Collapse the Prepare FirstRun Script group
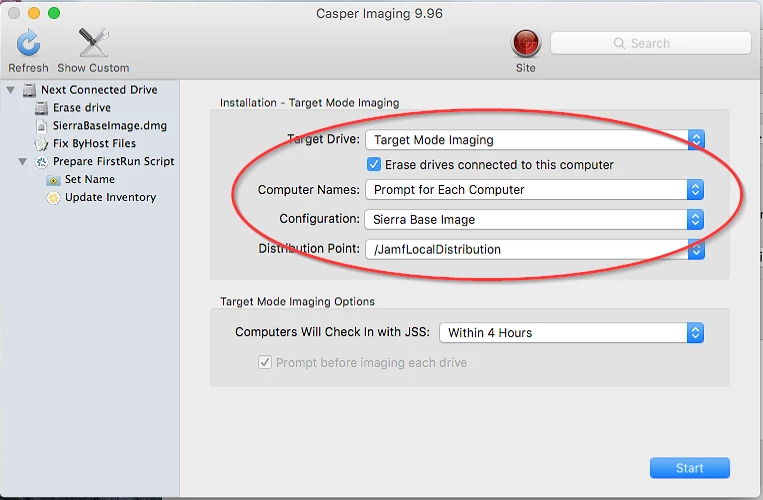The width and height of the screenshot is (763, 500). [x=22, y=161]
